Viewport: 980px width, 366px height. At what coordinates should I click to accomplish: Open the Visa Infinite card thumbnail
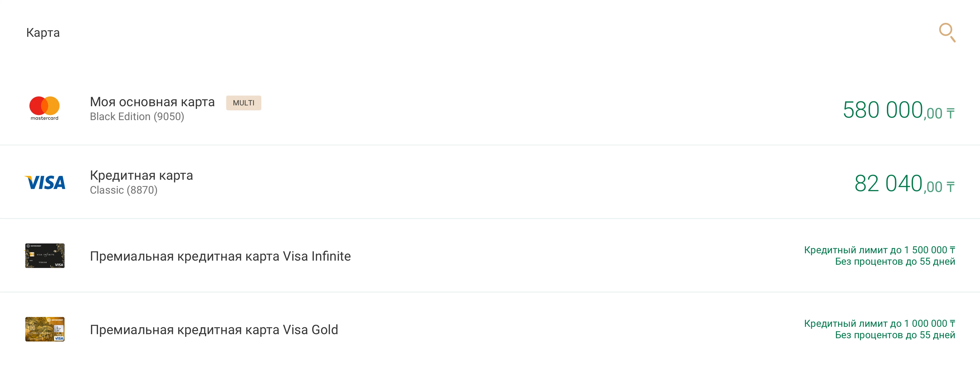point(45,256)
